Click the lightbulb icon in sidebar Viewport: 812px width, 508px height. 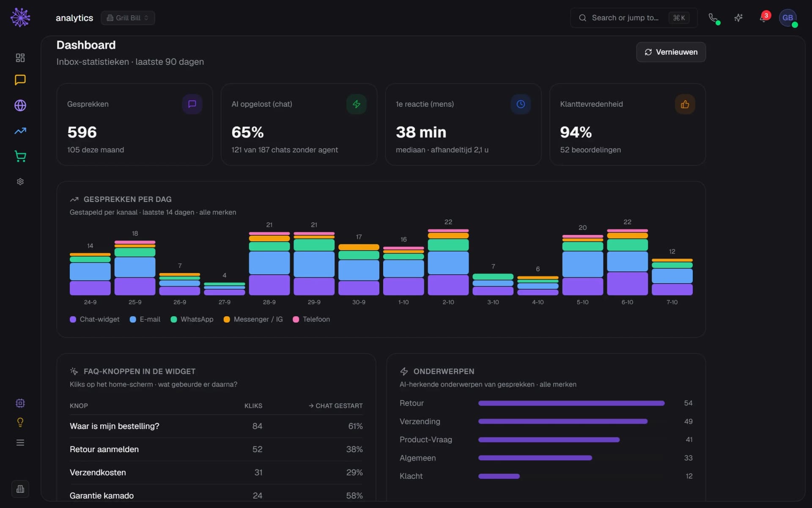coord(20,422)
